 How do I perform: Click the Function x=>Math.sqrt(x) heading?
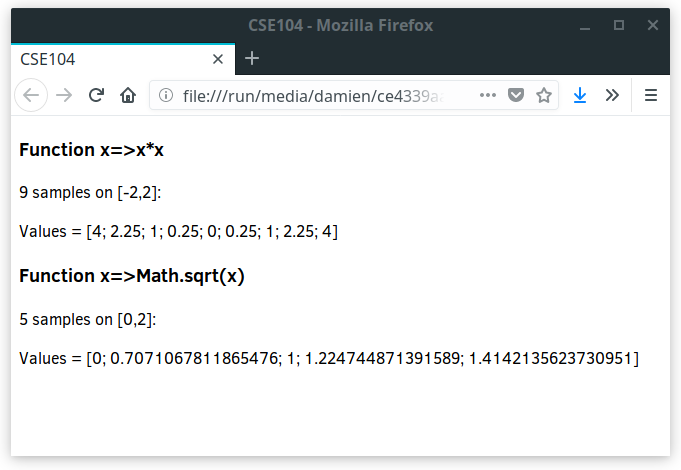pyautogui.click(x=132, y=276)
